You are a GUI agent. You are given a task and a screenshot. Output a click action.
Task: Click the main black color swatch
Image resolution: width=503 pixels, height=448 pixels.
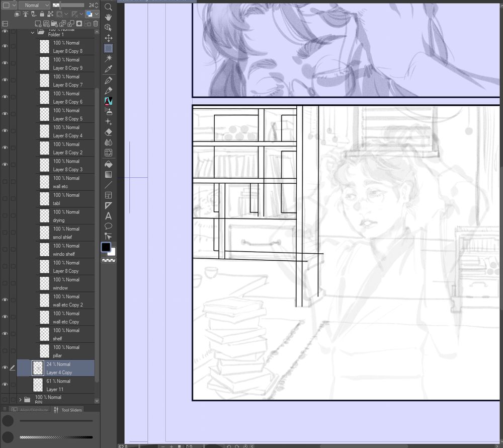[x=106, y=247]
